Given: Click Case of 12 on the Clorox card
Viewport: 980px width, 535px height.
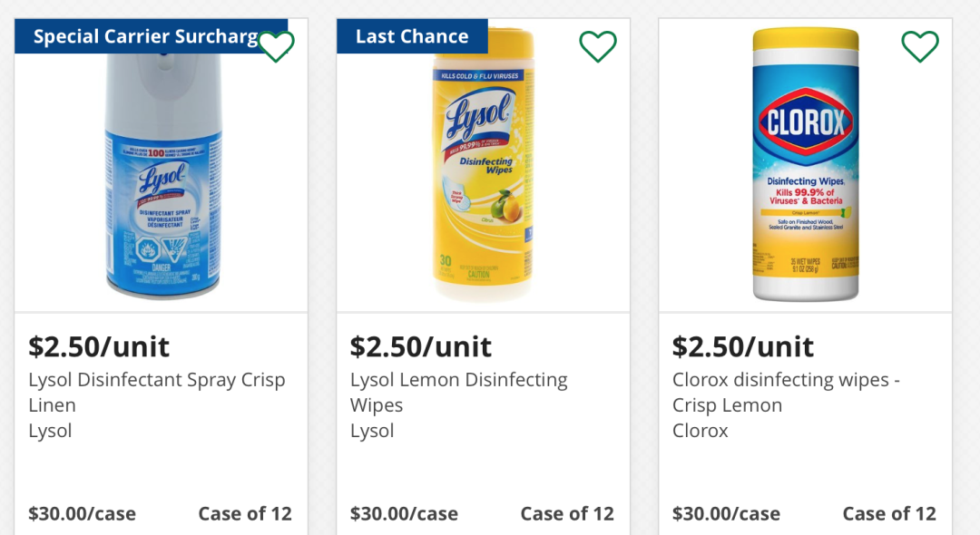Looking at the screenshot, I should coord(889,513).
